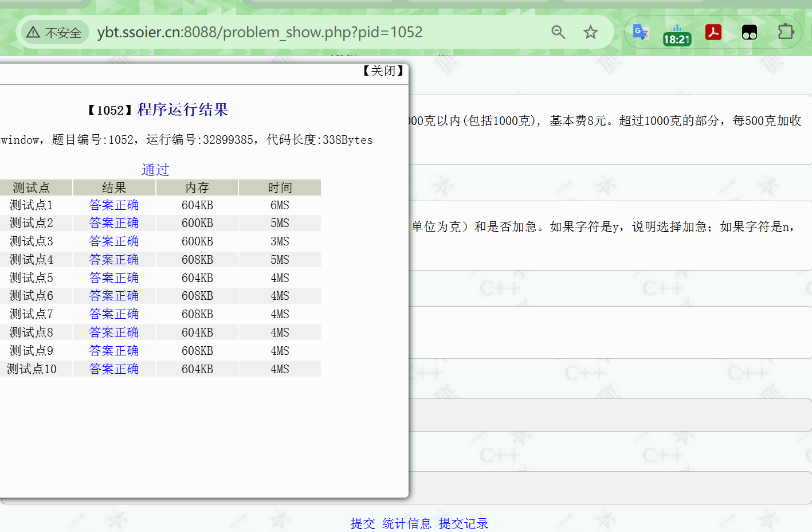Click the URL address bar text
This screenshot has width=812, height=532.
pyautogui.click(x=260, y=32)
